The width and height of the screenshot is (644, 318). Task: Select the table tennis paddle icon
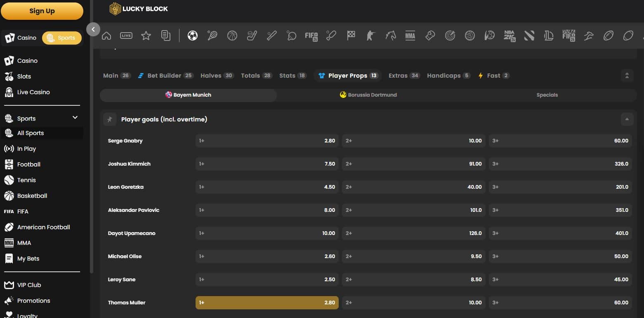[292, 36]
